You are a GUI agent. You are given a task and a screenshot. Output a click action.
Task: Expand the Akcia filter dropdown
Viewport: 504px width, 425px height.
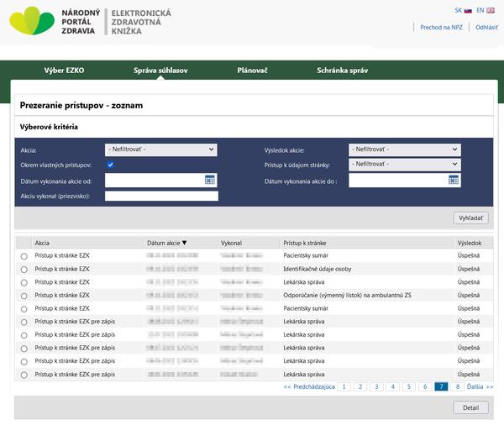pyautogui.click(x=161, y=150)
